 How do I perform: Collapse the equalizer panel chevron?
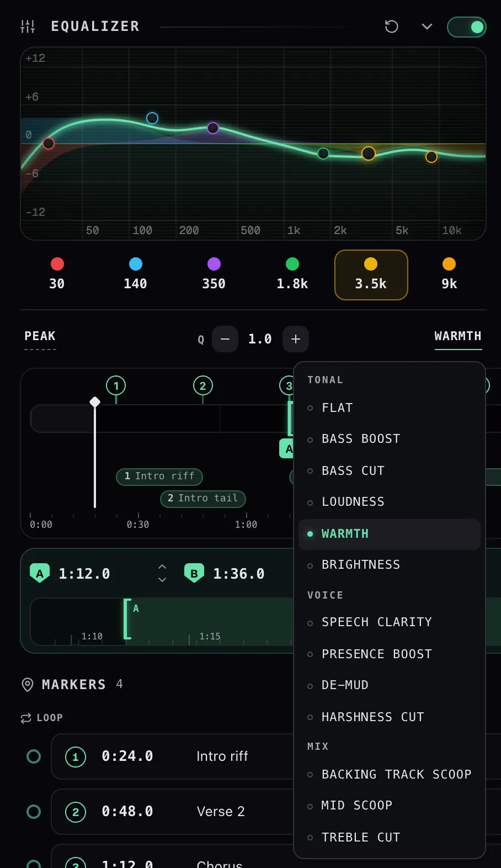click(x=427, y=27)
